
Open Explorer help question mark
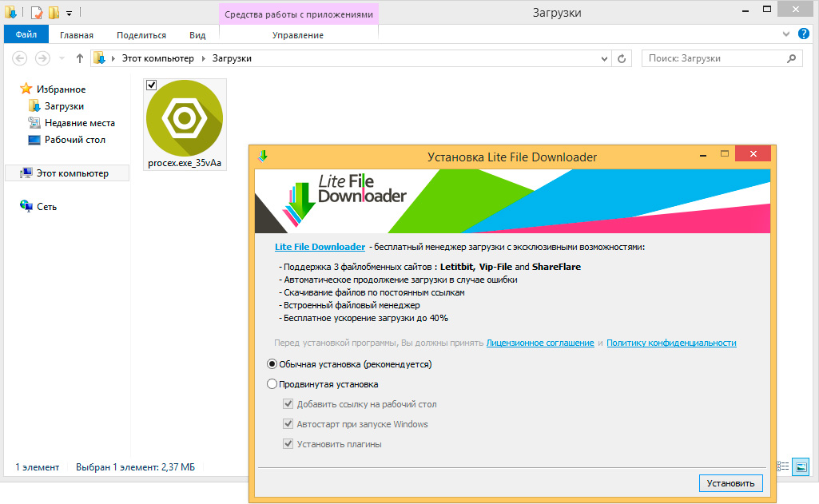coord(803,34)
